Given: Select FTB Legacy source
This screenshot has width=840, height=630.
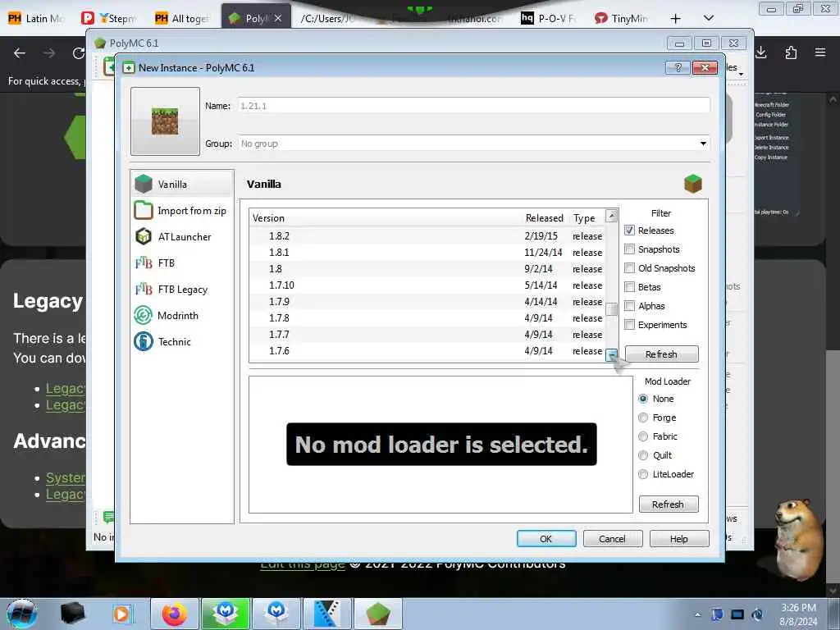Looking at the screenshot, I should 181,290.
